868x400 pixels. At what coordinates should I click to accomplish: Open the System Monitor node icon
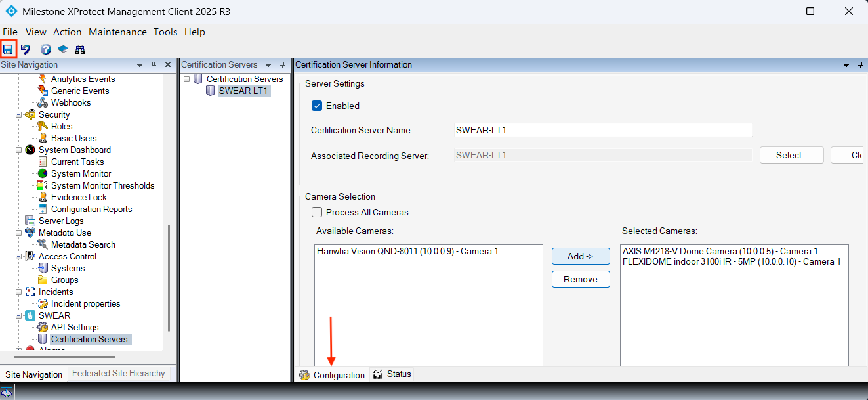[x=43, y=173]
